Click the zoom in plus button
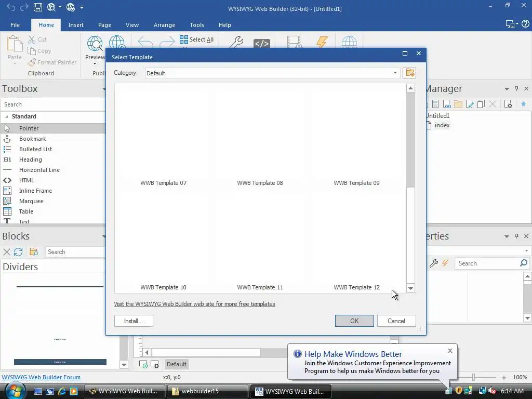The image size is (532, 399). pyautogui.click(x=504, y=377)
